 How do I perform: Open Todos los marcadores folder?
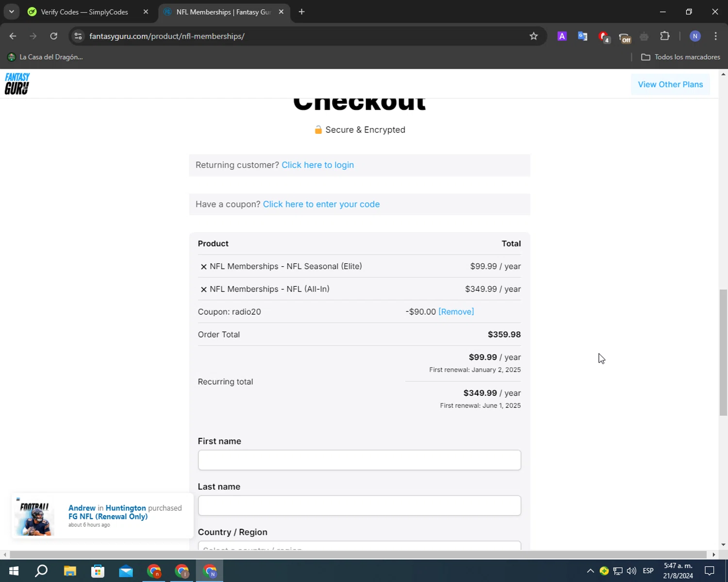pyautogui.click(x=680, y=57)
